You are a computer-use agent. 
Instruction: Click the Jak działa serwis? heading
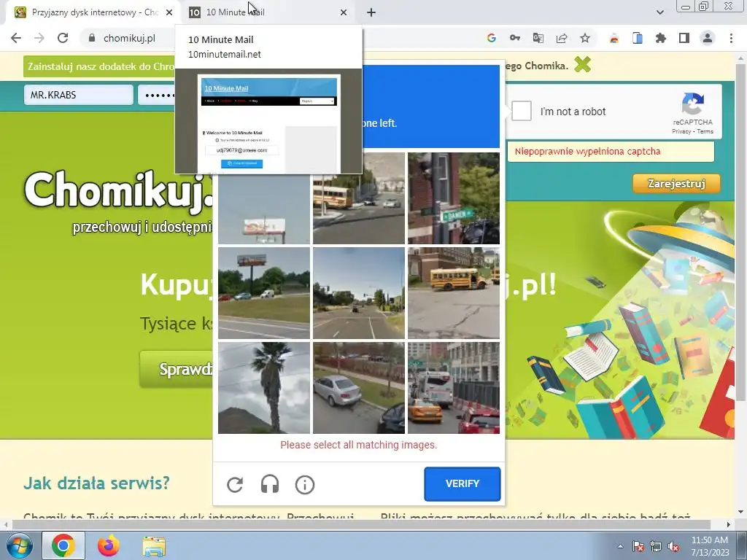(x=97, y=483)
